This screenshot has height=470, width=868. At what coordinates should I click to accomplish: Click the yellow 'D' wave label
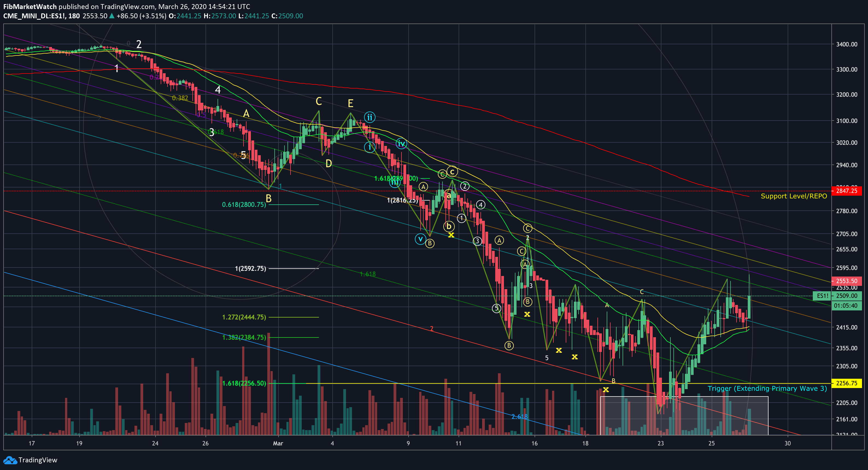329,164
